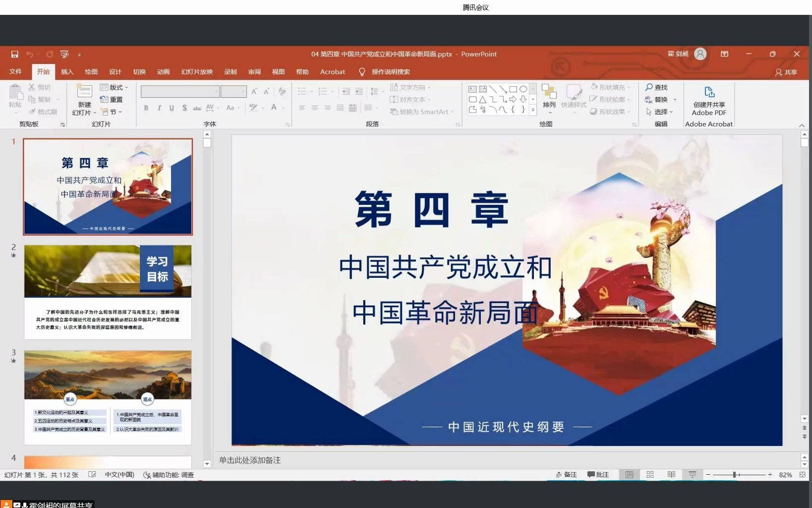Collapse the ribbon with chevron
Viewport: 812px width, 508px height.
[x=802, y=125]
